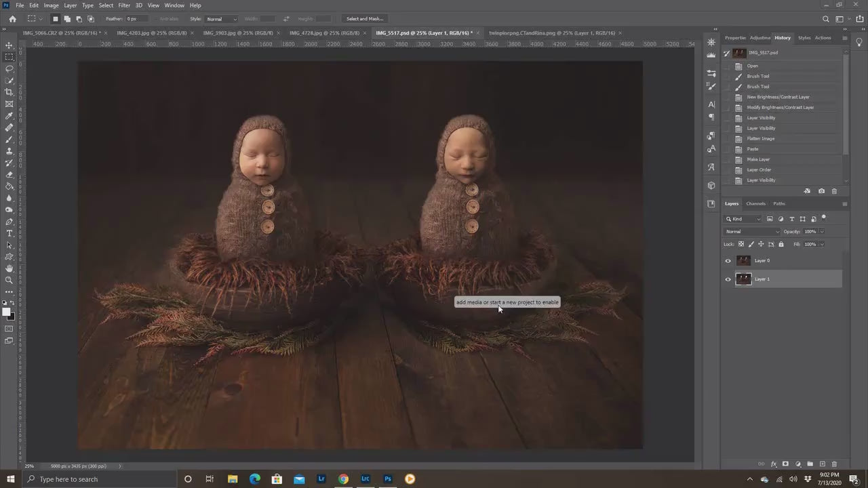Click the Select and Mask button
The width and height of the screenshot is (868, 488).
click(x=365, y=19)
